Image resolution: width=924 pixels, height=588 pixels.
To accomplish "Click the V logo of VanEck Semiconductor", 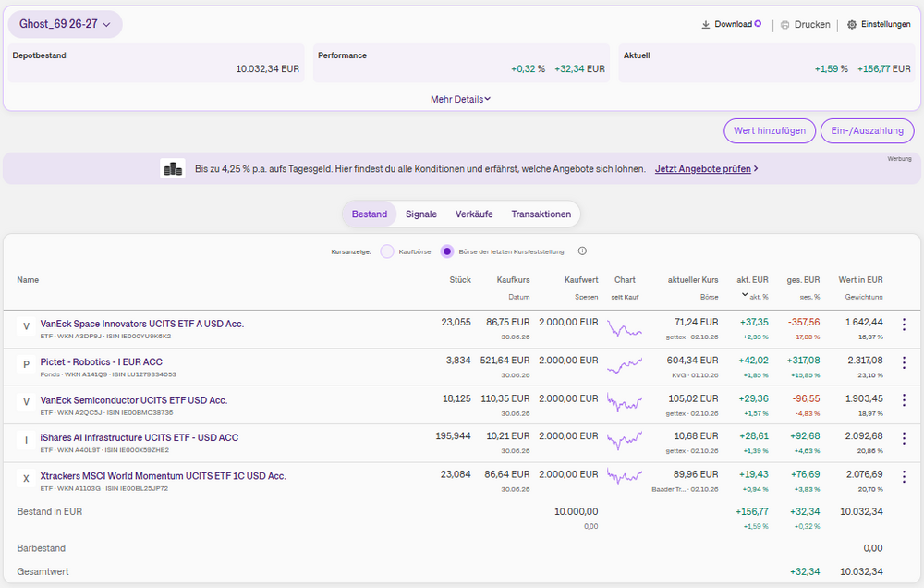I will coord(26,402).
